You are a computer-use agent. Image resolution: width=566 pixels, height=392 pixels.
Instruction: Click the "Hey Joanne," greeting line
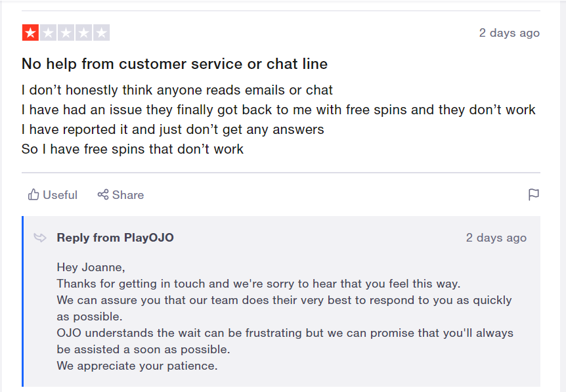coord(91,267)
